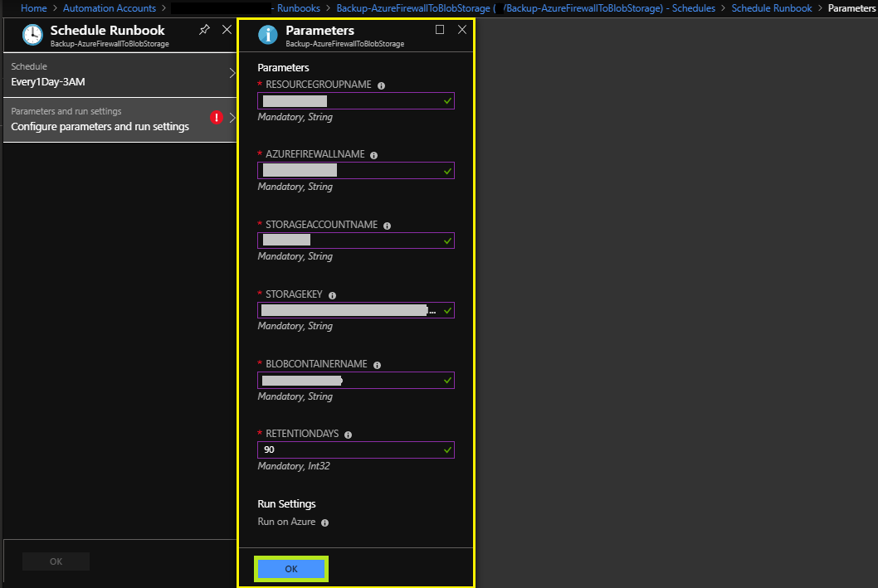This screenshot has height=588, width=878.
Task: Click the RETENTIONDAYS field showing 90
Action: tap(355, 450)
